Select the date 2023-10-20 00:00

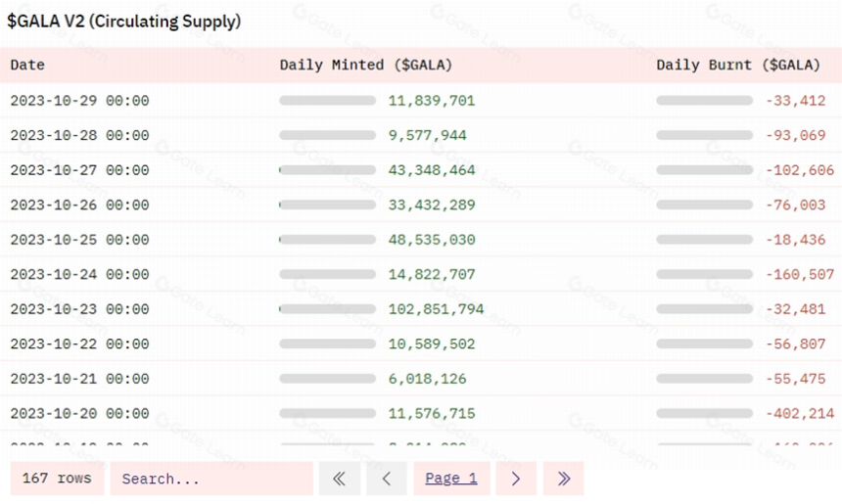79,413
